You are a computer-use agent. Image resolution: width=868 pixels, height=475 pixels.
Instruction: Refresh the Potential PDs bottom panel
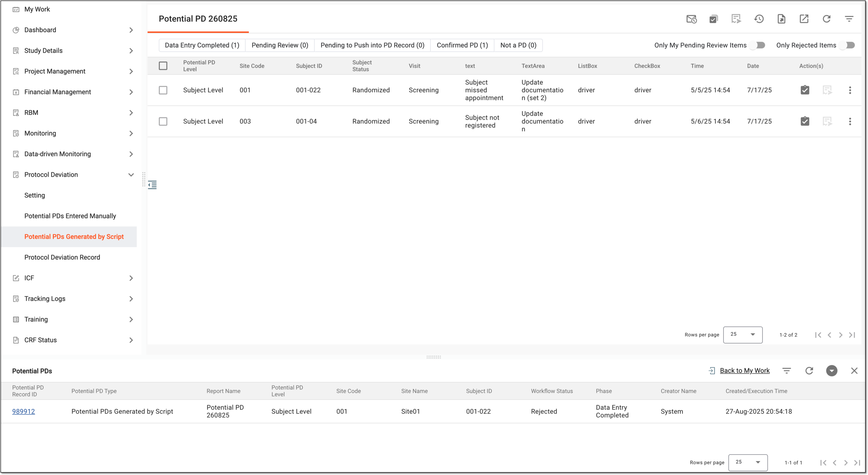point(809,371)
